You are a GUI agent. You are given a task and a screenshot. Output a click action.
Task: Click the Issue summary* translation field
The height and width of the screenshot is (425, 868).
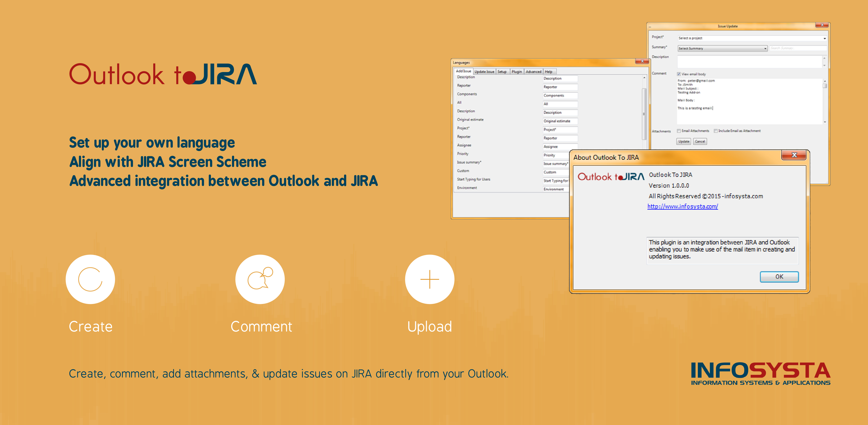click(x=556, y=164)
